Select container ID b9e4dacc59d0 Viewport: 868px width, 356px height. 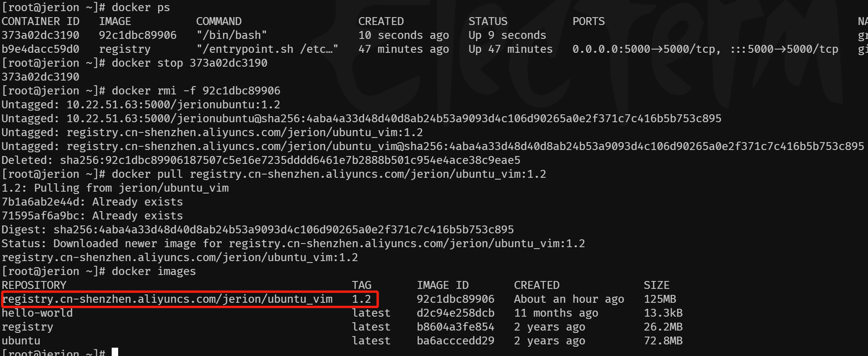tap(40, 49)
